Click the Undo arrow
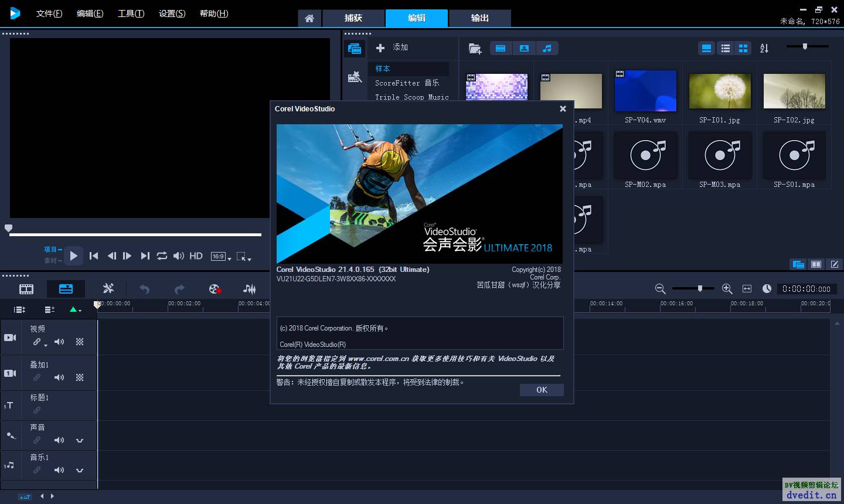The image size is (844, 504). 144,289
